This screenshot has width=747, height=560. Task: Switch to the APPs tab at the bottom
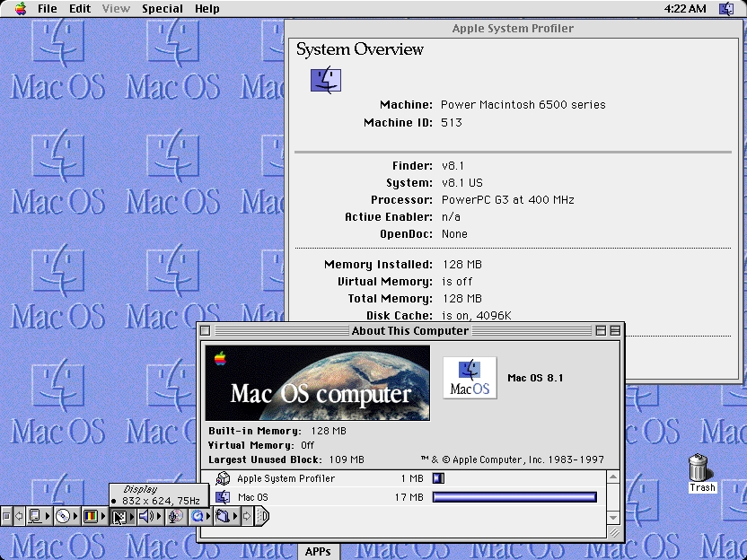(319, 552)
